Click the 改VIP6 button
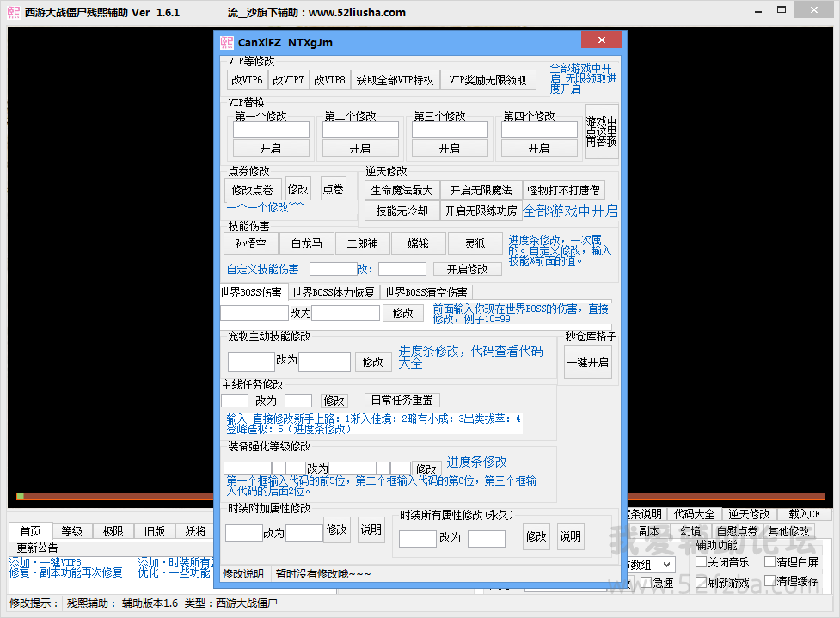The image size is (840, 618). point(247,80)
